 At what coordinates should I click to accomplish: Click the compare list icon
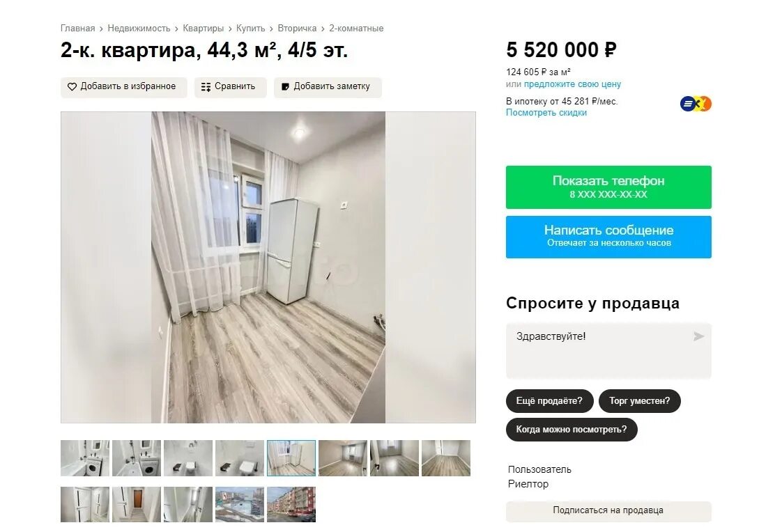pyautogui.click(x=206, y=86)
